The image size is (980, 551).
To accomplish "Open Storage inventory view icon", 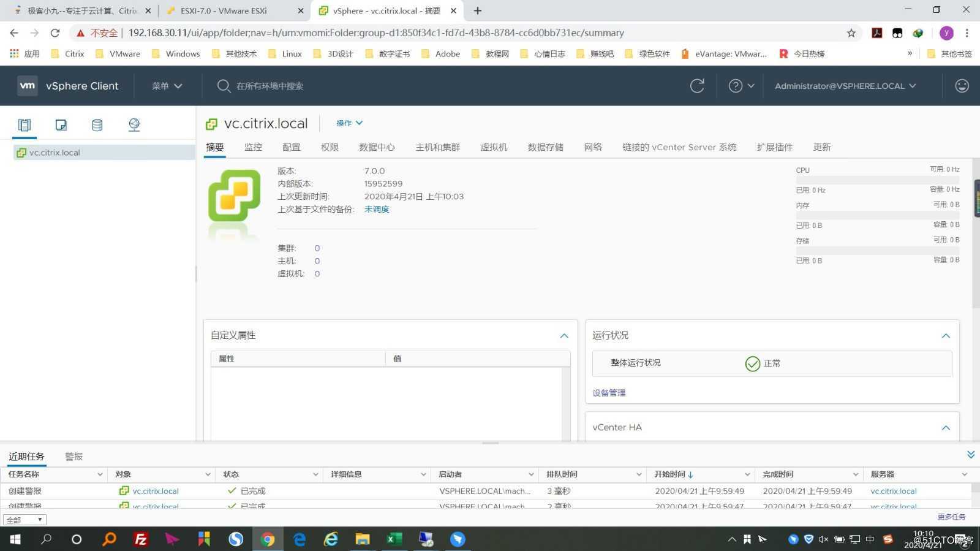I will (97, 125).
